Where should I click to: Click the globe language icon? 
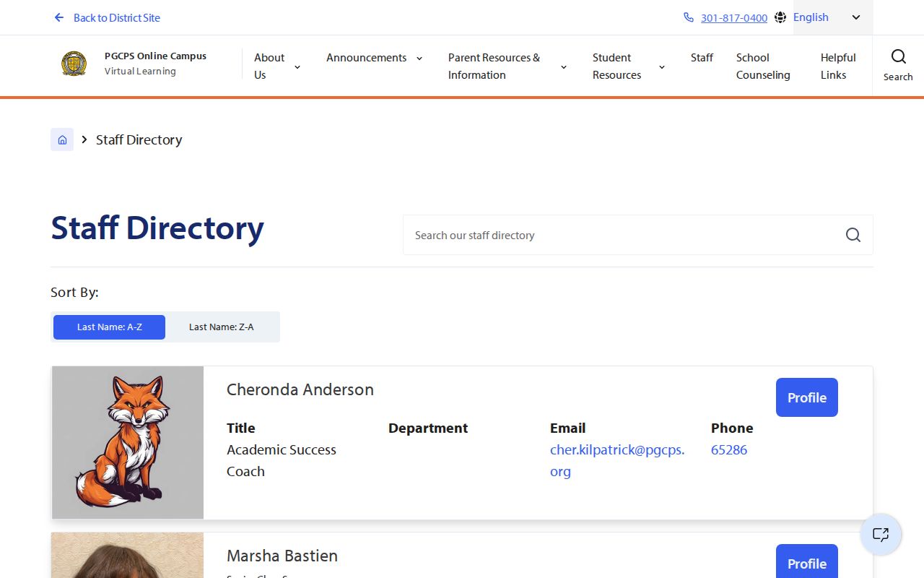pos(780,17)
